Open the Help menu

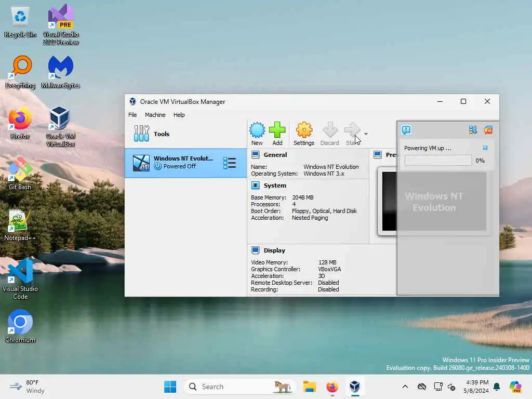[179, 115]
